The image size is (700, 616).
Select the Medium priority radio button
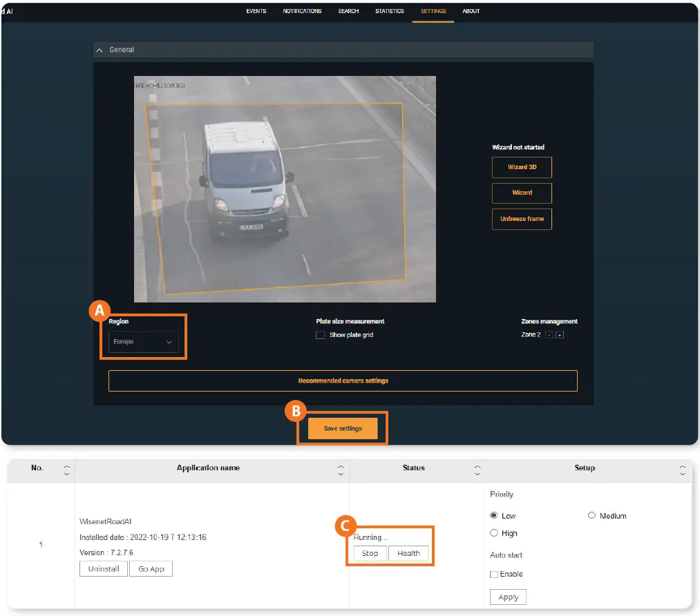592,516
